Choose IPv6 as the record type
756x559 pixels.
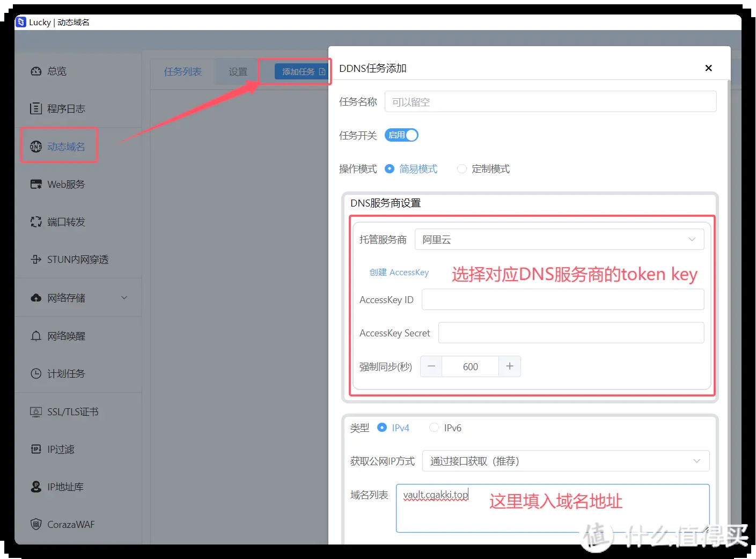tap(434, 428)
